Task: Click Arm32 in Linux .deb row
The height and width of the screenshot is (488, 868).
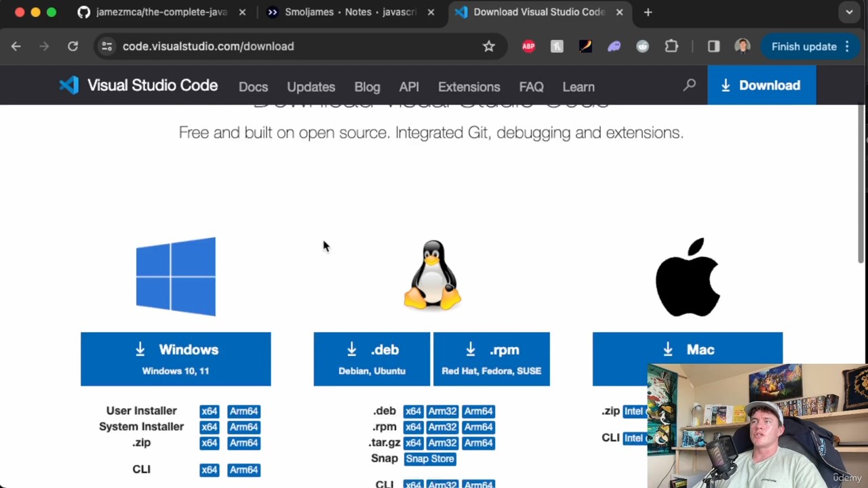Action: pos(442,411)
